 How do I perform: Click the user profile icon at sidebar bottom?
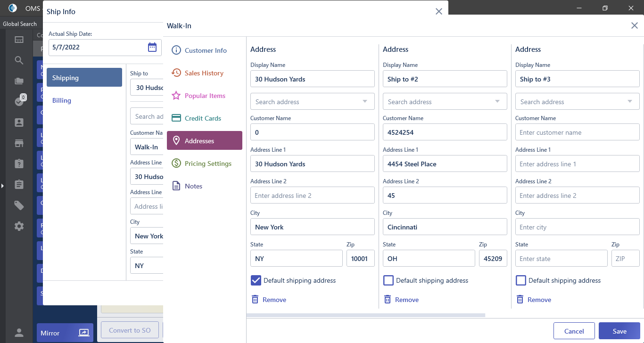19,333
